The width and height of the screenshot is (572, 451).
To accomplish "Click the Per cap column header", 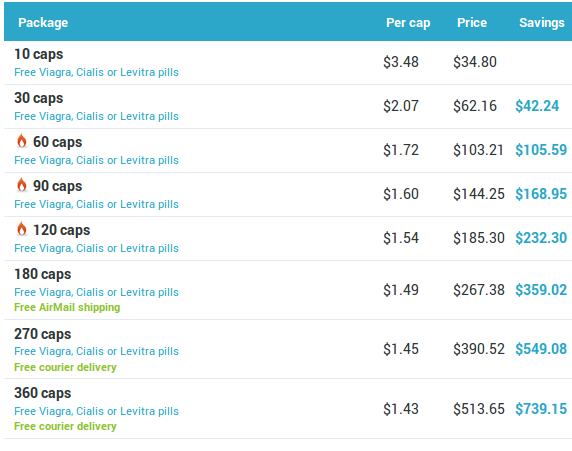I will pos(408,23).
